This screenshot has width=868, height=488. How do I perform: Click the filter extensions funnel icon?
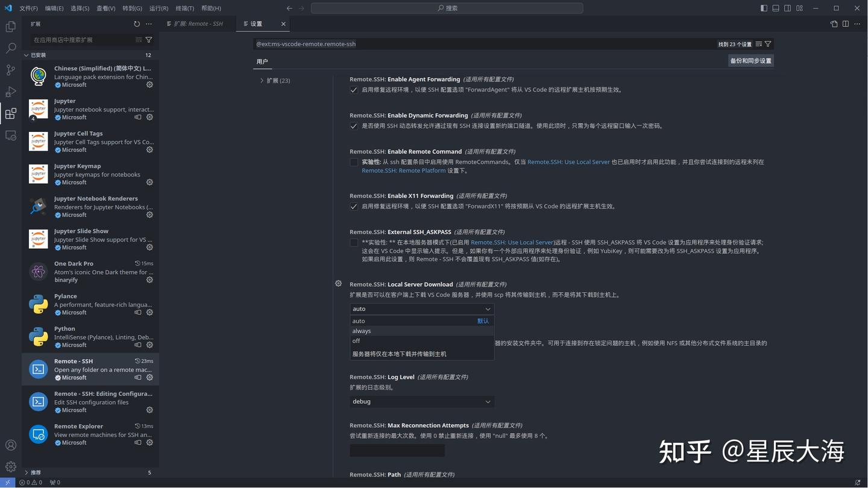click(149, 40)
